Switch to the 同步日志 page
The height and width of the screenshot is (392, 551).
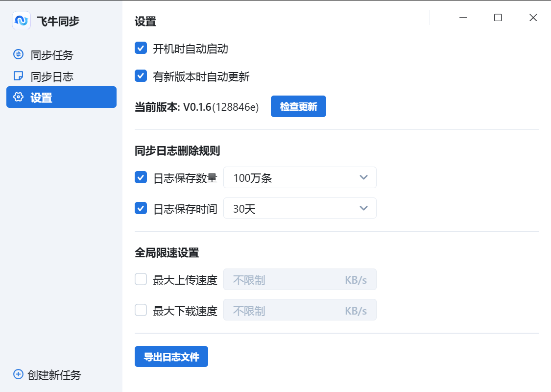(x=51, y=76)
